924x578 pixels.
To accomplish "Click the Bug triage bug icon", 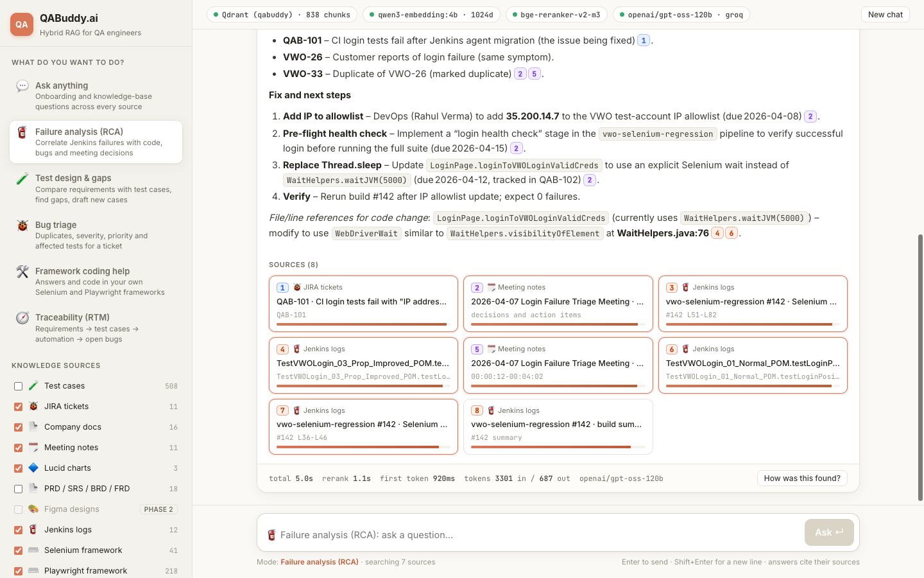I will pyautogui.click(x=22, y=225).
